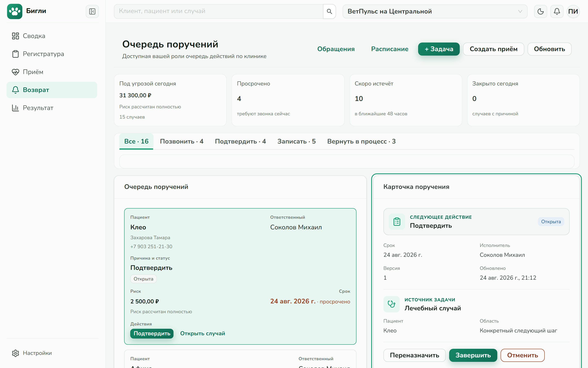Go to Приём in sidebar

(52, 72)
